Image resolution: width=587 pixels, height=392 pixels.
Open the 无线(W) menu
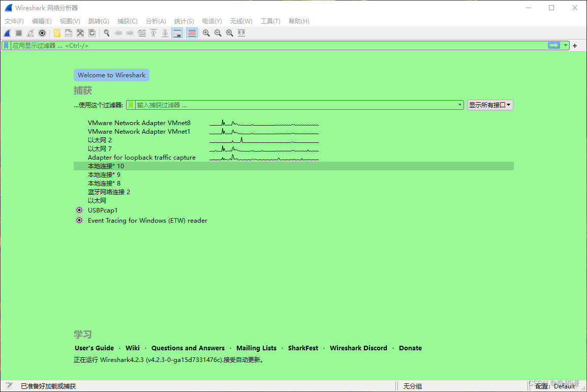tap(241, 21)
